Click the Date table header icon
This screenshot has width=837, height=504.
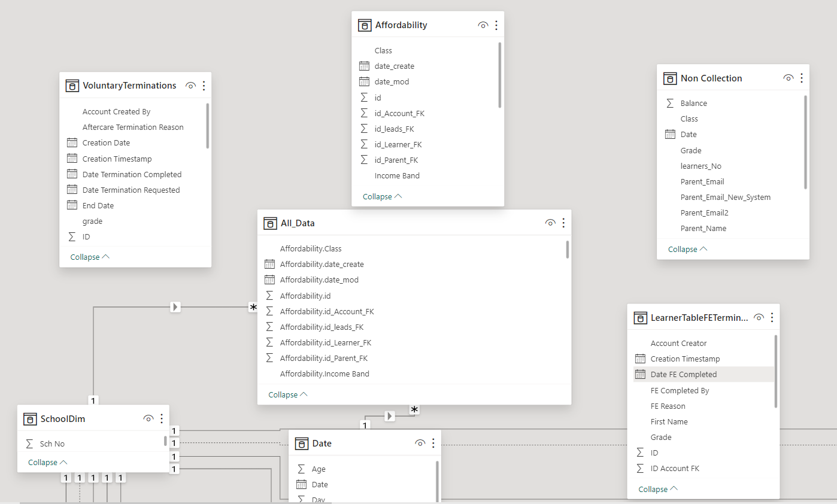[x=302, y=444]
